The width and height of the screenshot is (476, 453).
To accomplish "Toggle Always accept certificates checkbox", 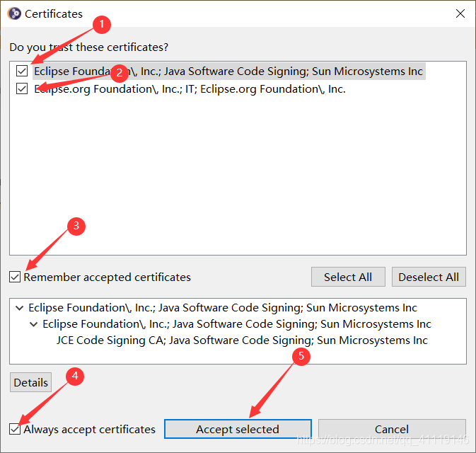I will pyautogui.click(x=15, y=429).
